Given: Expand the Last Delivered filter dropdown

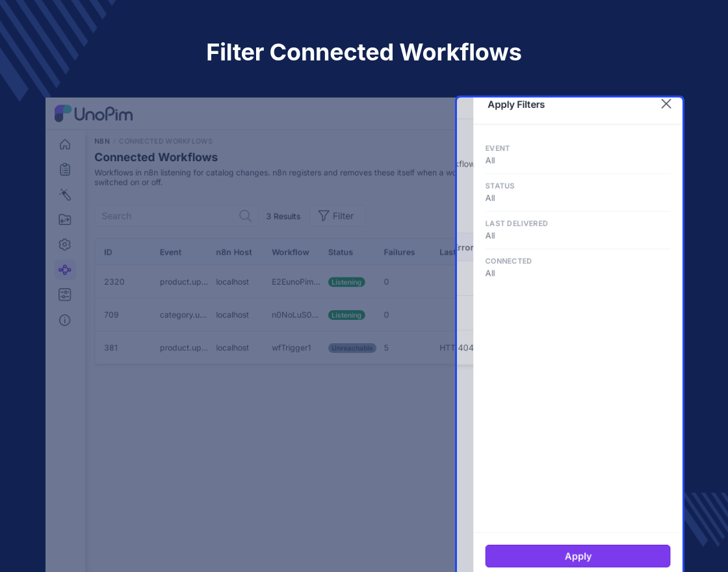Looking at the screenshot, I should pos(578,230).
